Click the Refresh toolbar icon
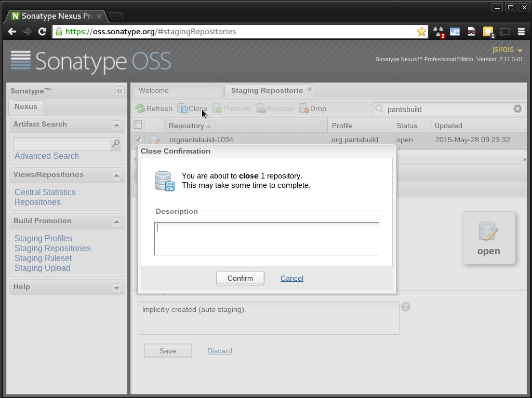The image size is (532, 398). click(140, 108)
